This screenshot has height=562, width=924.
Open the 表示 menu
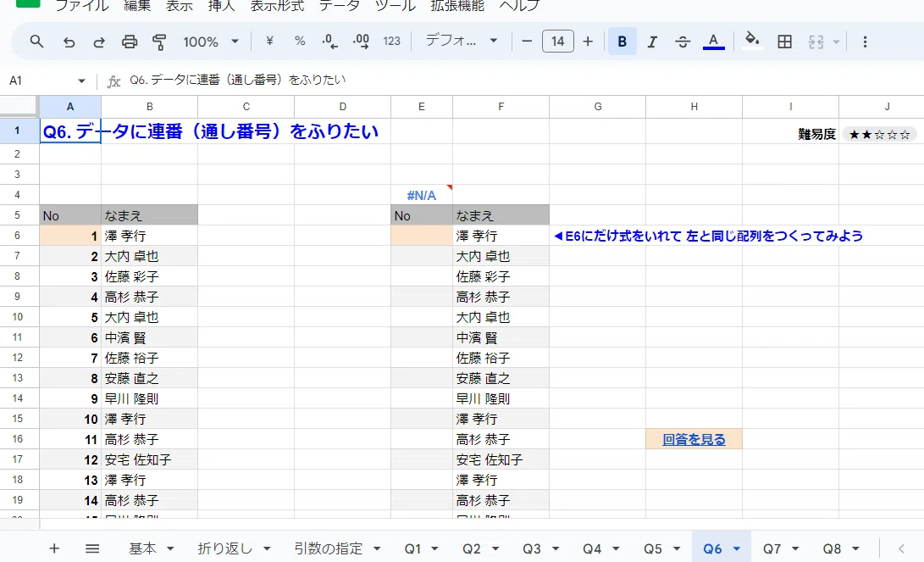point(180,6)
